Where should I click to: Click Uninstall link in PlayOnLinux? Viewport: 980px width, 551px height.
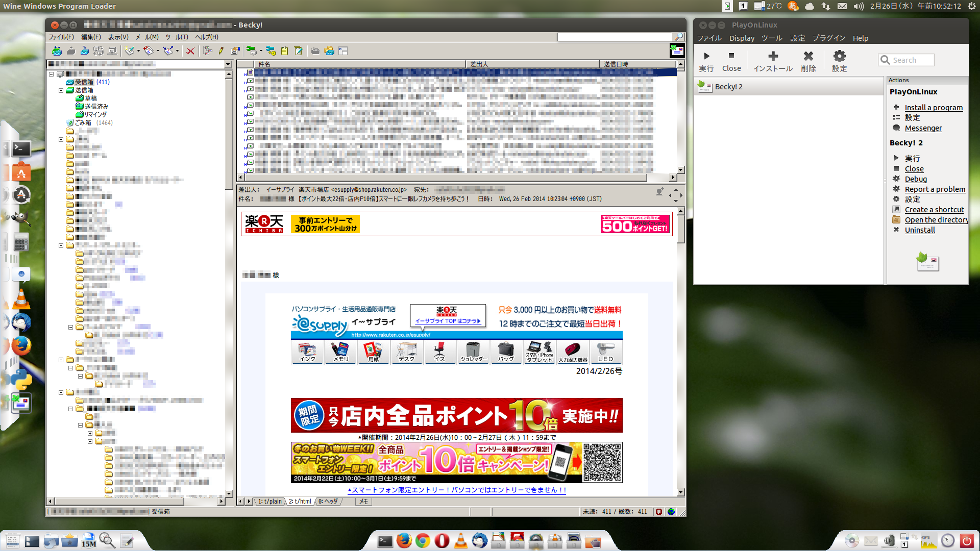click(x=920, y=230)
